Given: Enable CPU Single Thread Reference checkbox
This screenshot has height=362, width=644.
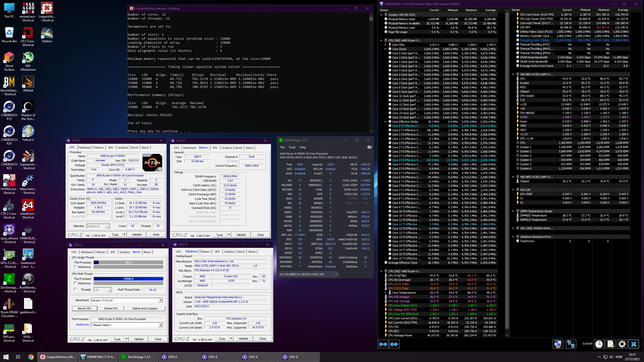Looking at the screenshot, I should coord(75,267).
